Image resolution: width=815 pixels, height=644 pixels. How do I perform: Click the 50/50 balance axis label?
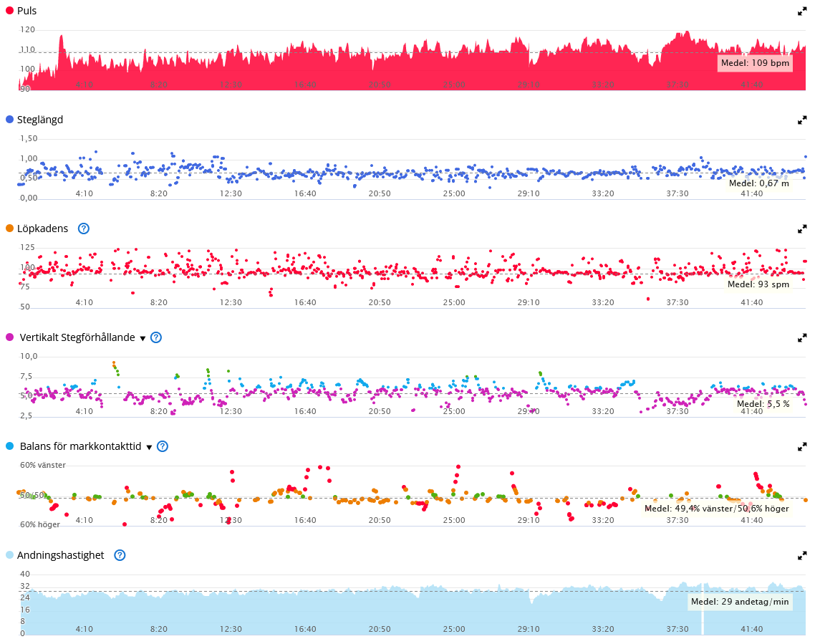(x=32, y=495)
